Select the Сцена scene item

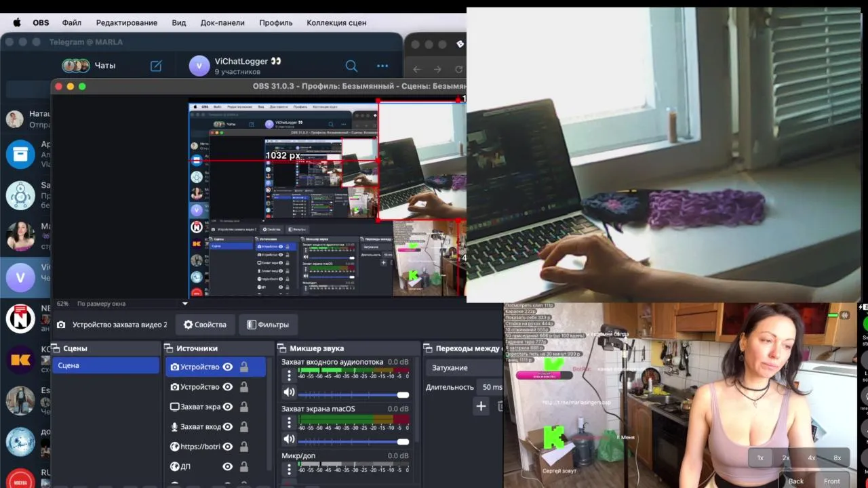coord(106,365)
